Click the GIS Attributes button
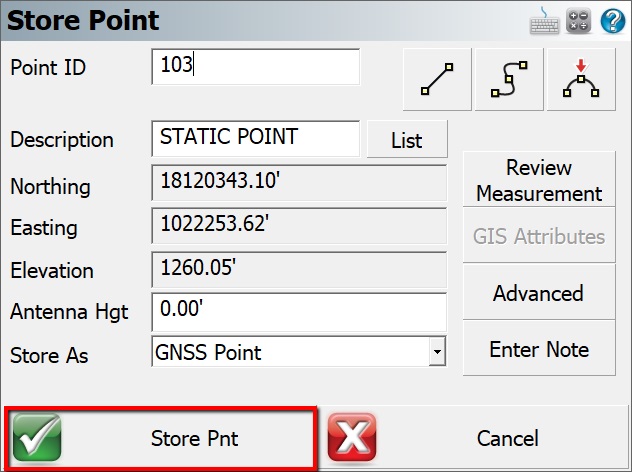 point(538,237)
